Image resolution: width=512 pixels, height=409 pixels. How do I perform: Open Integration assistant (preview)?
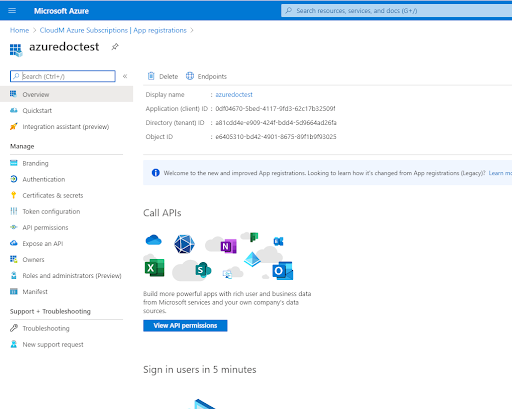[x=66, y=127]
